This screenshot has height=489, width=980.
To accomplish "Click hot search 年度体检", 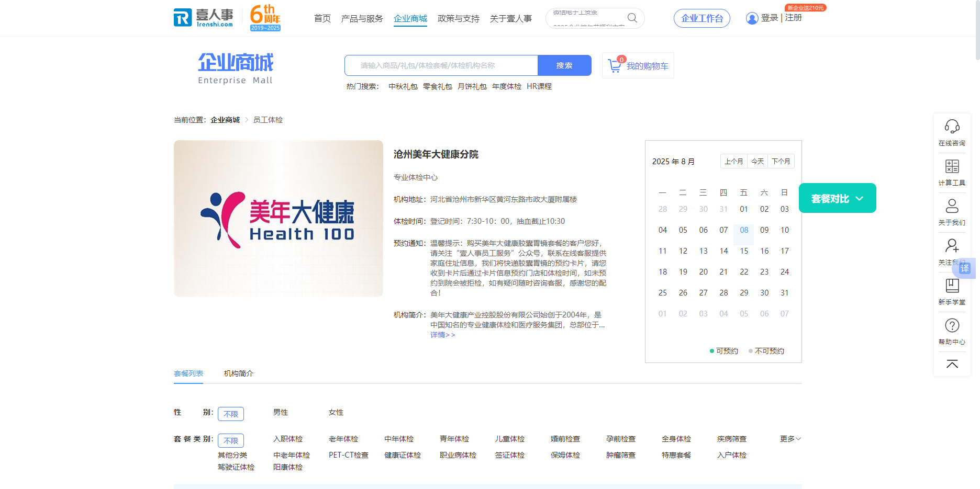I will point(507,86).
